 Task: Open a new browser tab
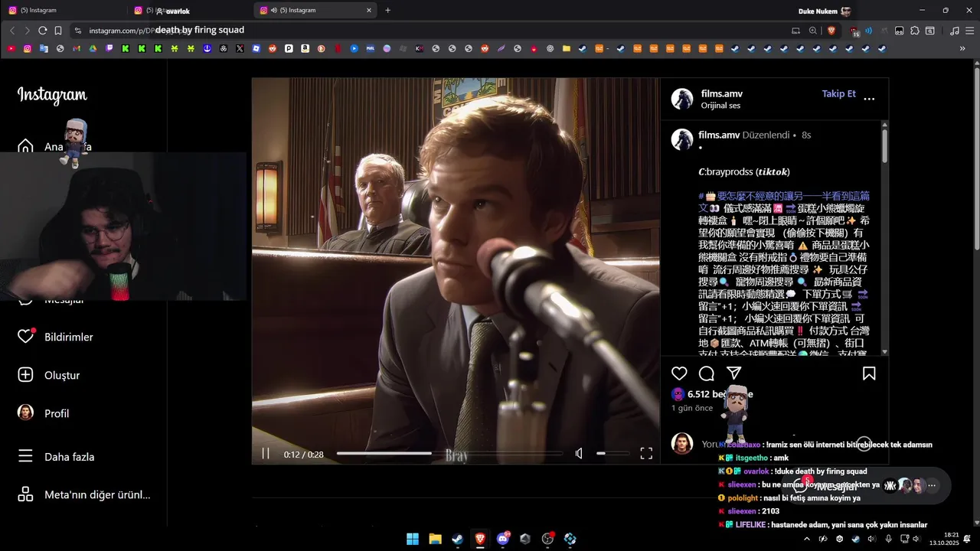[x=387, y=11]
